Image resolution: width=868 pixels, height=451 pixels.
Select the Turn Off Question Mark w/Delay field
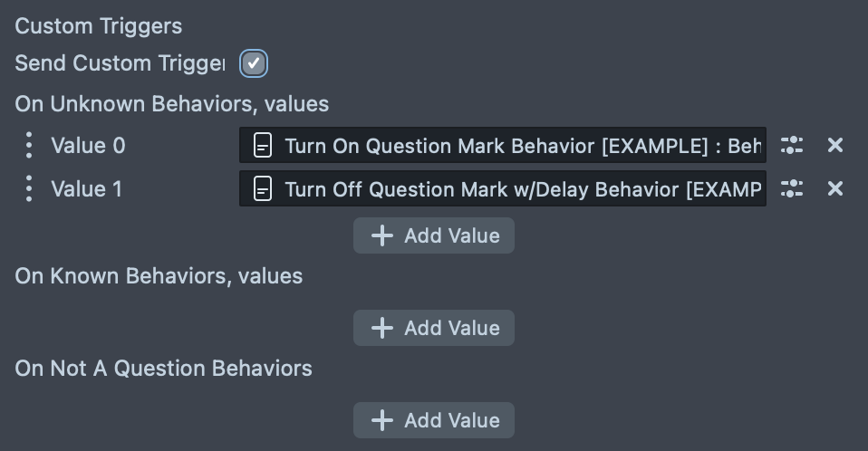click(522, 188)
